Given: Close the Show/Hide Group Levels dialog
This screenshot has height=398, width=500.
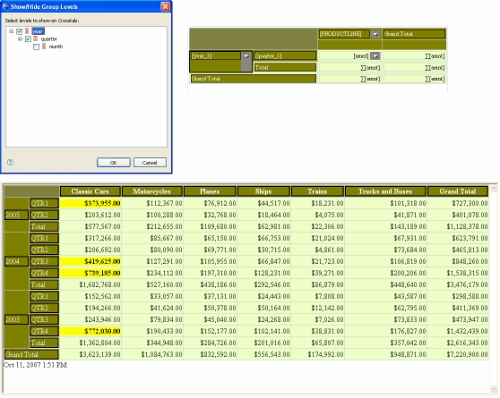Looking at the screenshot, I should [x=165, y=6].
